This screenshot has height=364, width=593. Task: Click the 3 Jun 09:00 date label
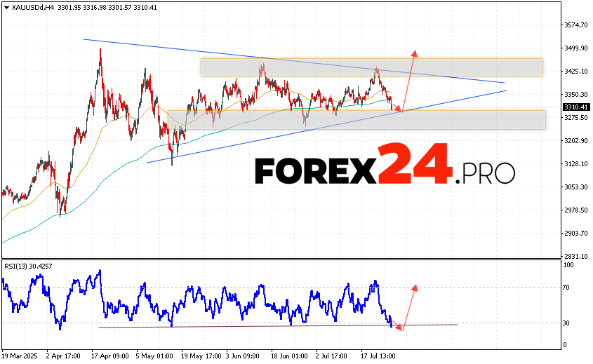point(242,356)
